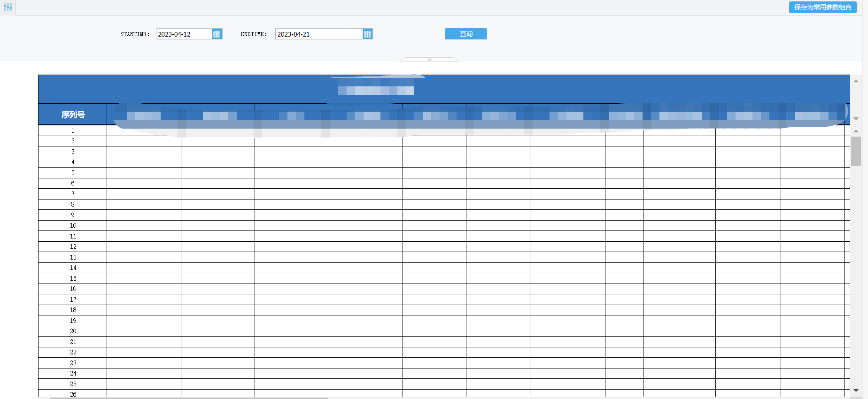Open the ENDTIME calendar picker
Image resolution: width=868 pixels, height=399 pixels.
coord(367,34)
